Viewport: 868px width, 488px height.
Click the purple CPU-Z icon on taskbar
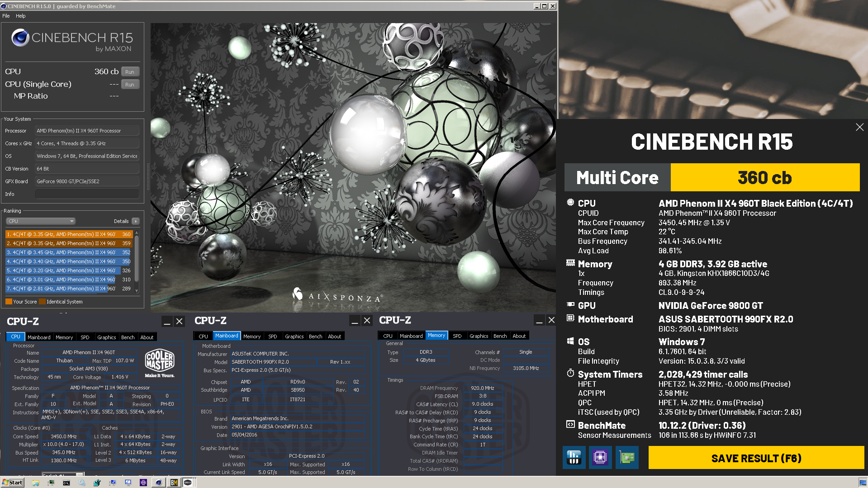(x=143, y=483)
